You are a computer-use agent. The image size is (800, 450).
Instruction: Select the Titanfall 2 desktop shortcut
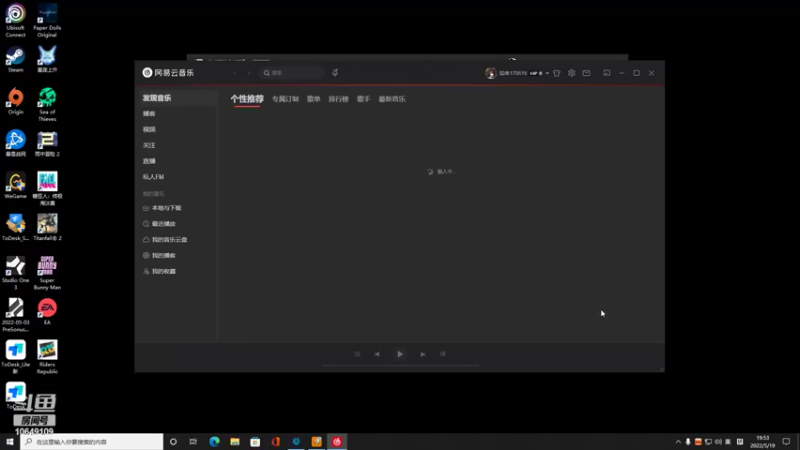pyautogui.click(x=47, y=228)
